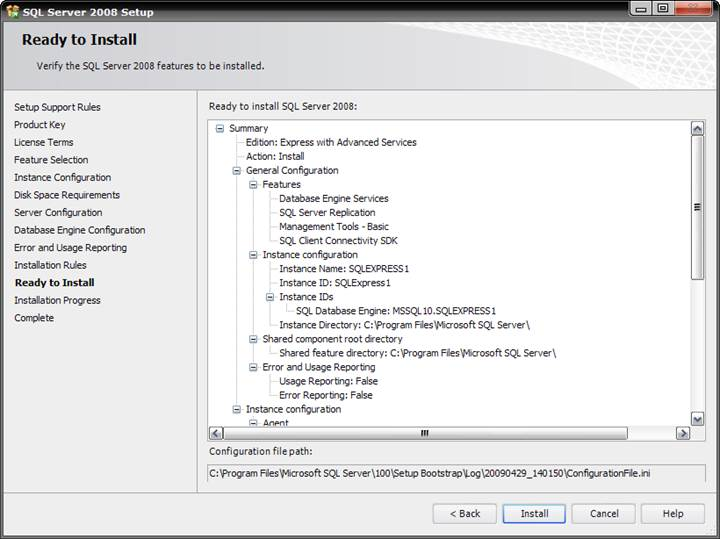Viewport: 720px width, 539px height.
Task: Select the Disk Space Requirements step
Action: point(67,195)
